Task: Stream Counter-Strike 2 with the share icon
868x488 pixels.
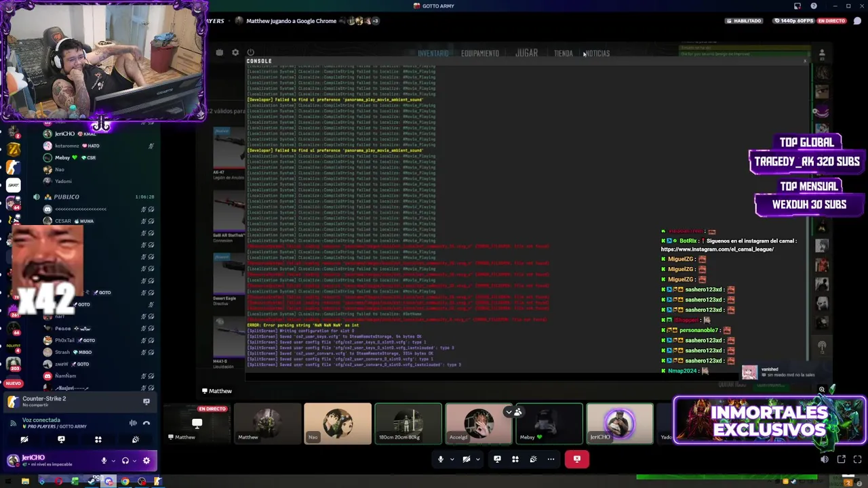Action: click(x=146, y=401)
